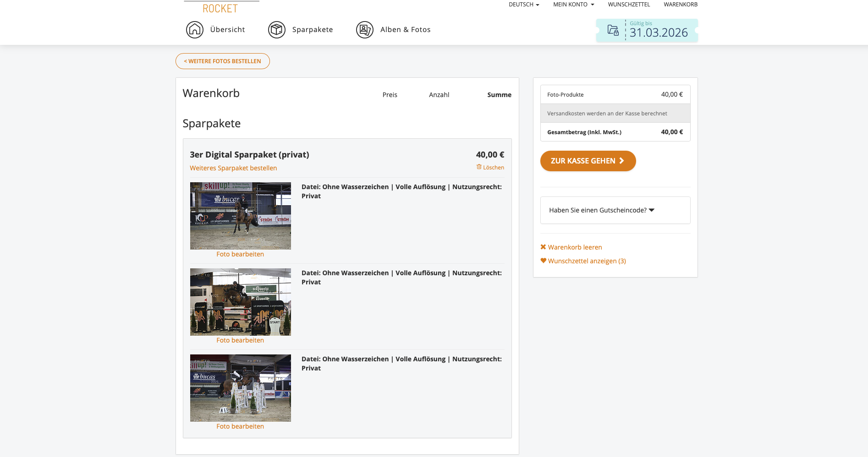Click Foto bearbeiten under the third photo
Viewport: 868px width, 457px height.
pos(240,426)
